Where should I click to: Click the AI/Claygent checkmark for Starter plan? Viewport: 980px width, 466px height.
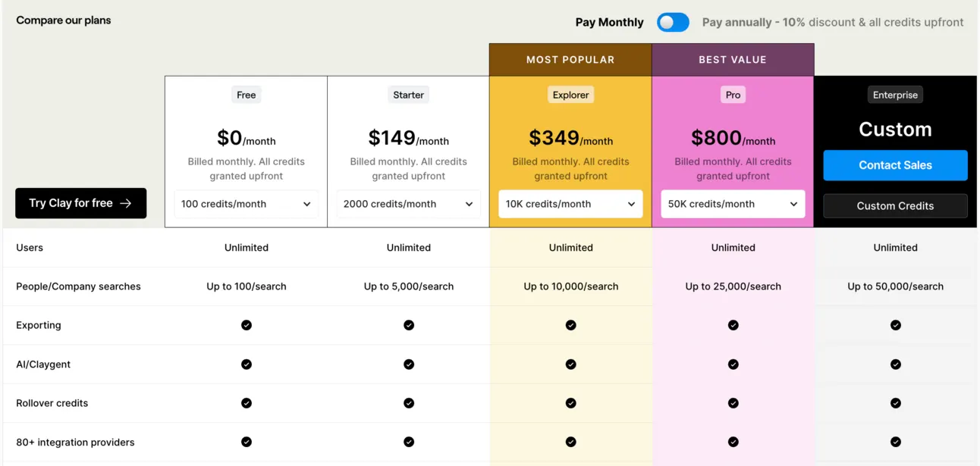pos(409,364)
